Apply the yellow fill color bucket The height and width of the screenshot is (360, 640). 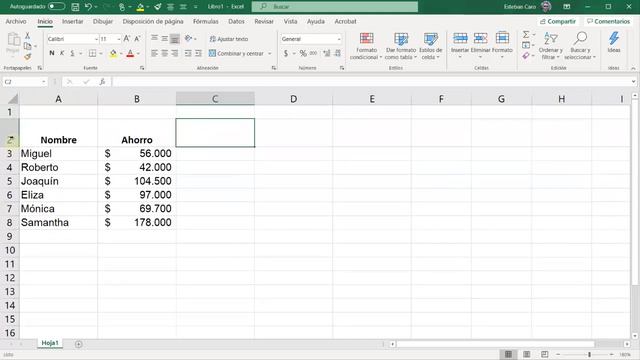pos(113,53)
